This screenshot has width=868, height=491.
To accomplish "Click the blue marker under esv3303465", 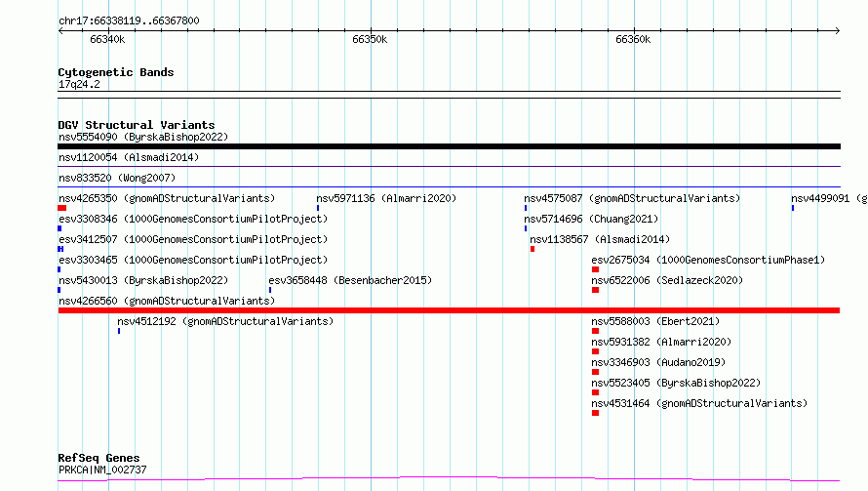I will (59, 269).
